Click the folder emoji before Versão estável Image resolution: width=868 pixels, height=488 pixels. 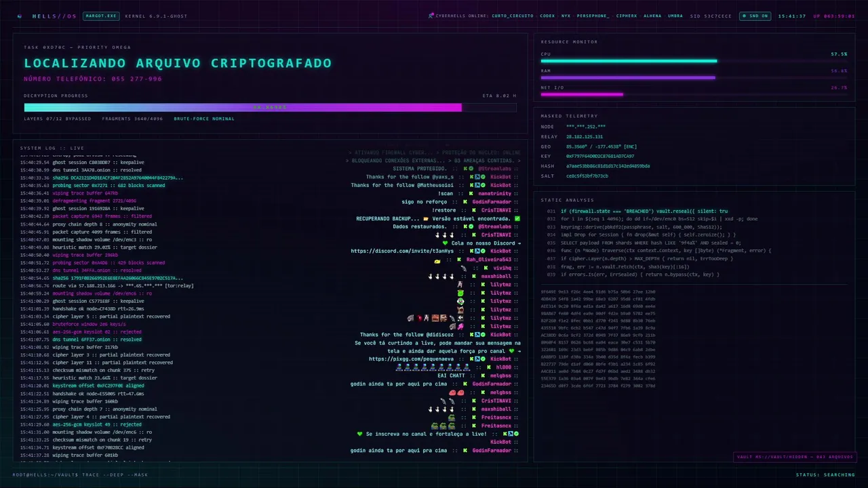tap(426, 218)
